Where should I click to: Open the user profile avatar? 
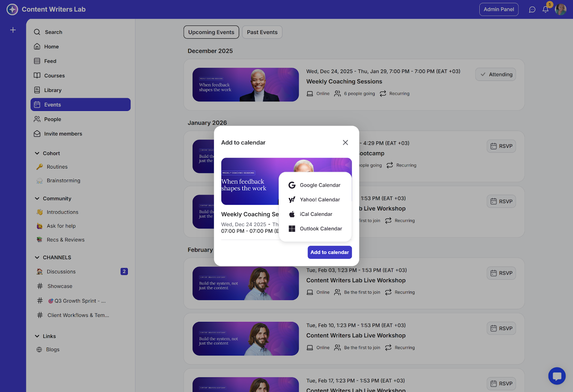click(560, 9)
